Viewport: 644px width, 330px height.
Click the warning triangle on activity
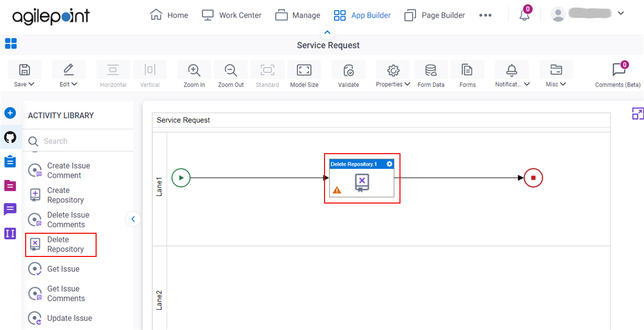tap(337, 190)
